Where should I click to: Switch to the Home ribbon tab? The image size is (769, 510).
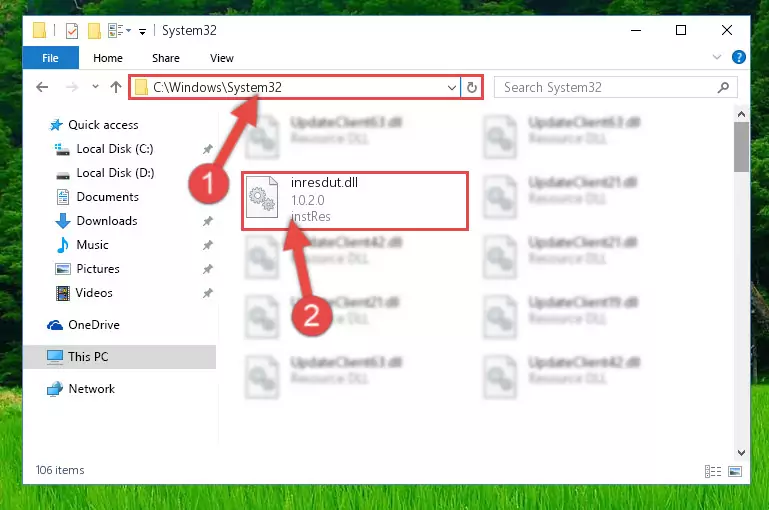pyautogui.click(x=108, y=58)
